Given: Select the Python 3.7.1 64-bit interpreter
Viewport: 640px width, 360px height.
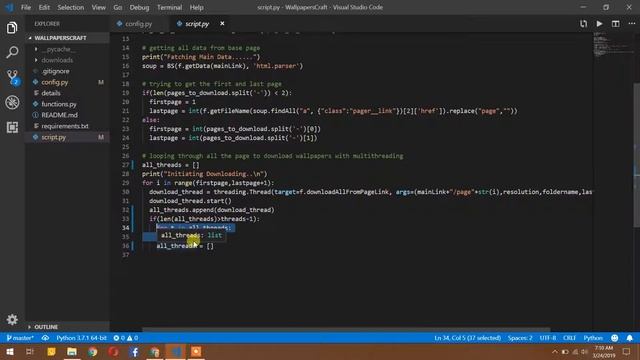Looking at the screenshot, I should point(81,338).
